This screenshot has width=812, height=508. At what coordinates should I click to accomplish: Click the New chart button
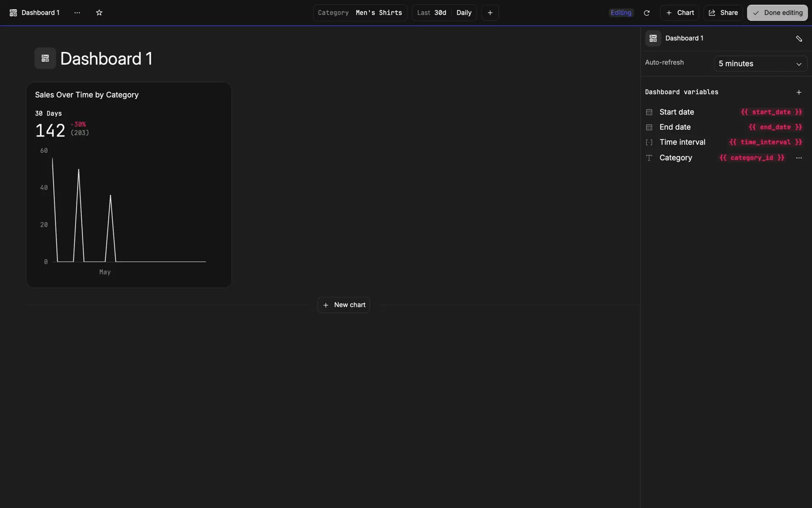pyautogui.click(x=344, y=305)
